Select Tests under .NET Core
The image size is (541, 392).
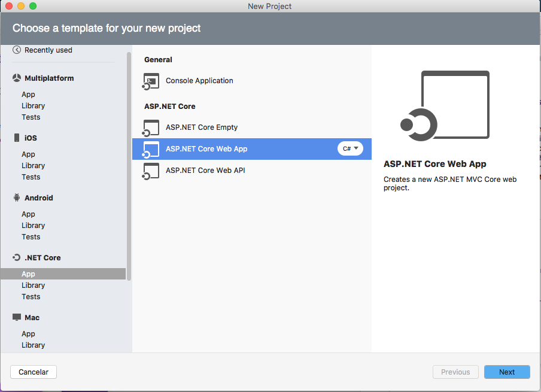31,296
